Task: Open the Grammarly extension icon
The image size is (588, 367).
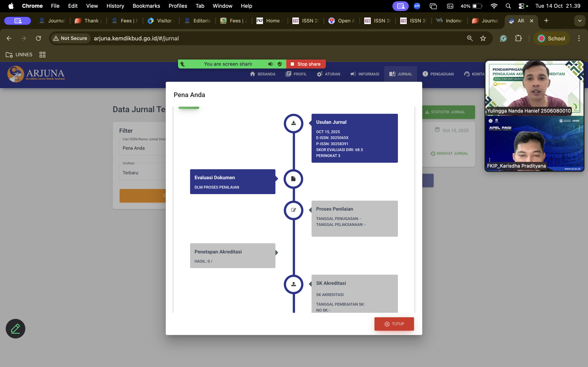Action: point(503,38)
